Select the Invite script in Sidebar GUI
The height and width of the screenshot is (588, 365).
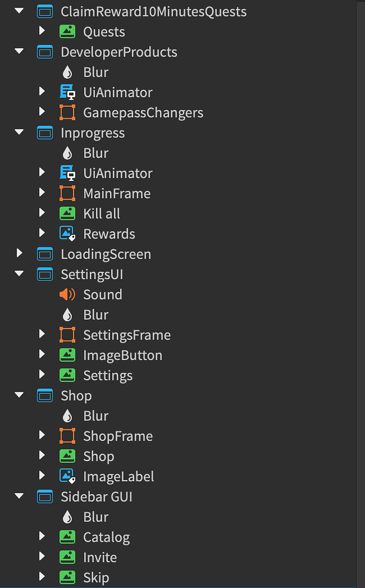pyautogui.click(x=99, y=557)
